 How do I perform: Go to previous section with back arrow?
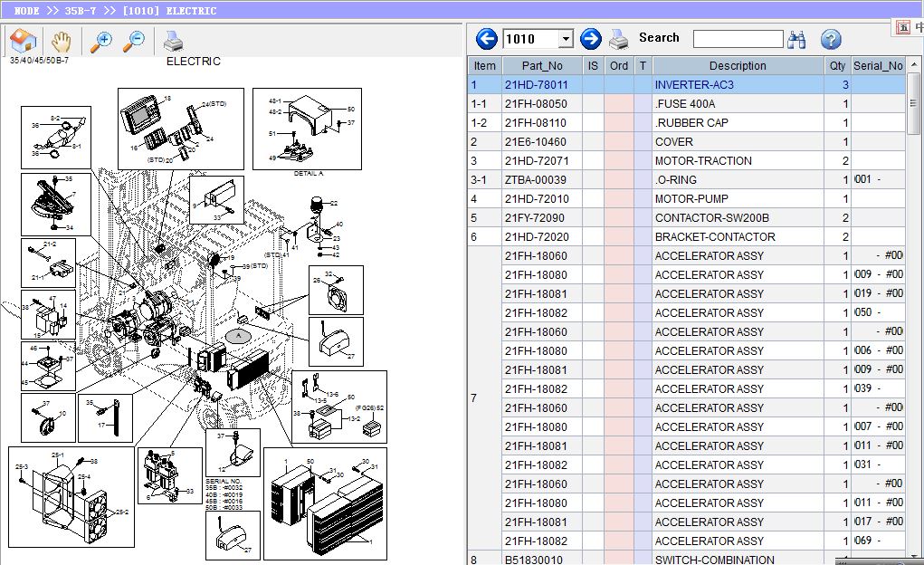(487, 39)
